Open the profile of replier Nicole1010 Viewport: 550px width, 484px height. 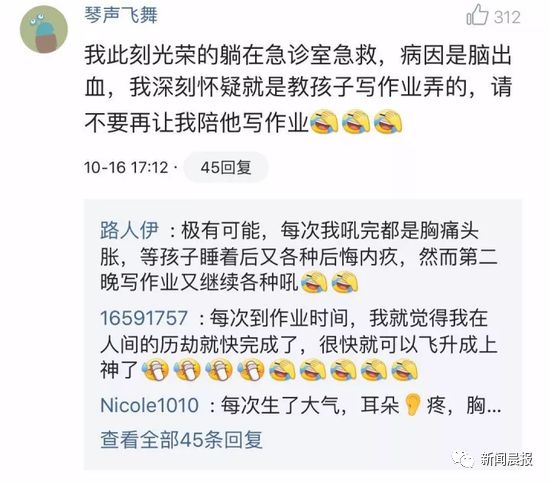click(149, 405)
